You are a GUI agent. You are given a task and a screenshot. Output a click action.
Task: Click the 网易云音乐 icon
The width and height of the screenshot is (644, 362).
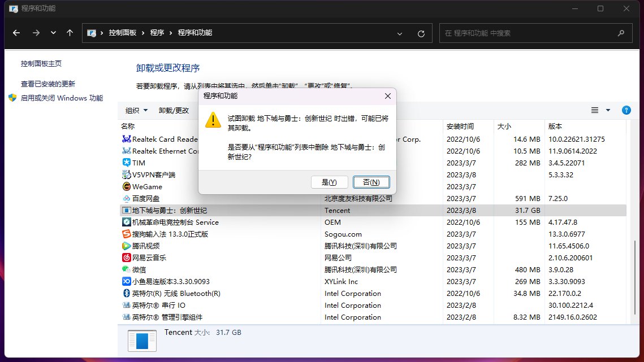tap(127, 258)
